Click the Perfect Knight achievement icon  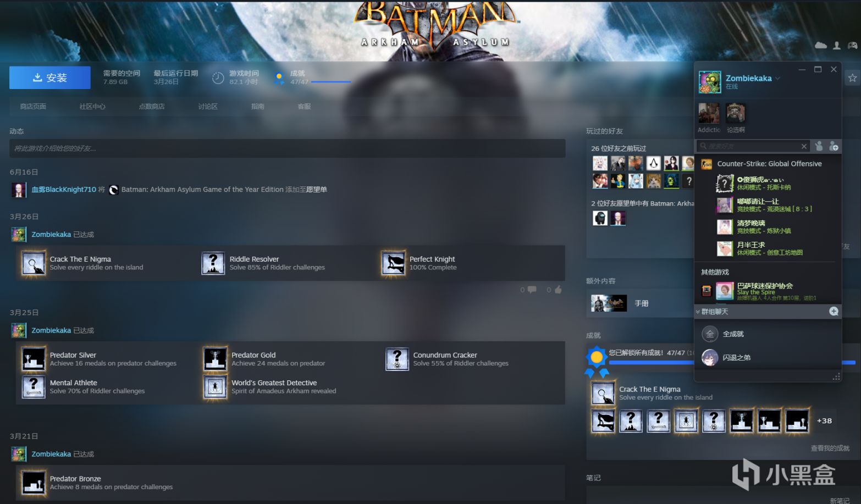[393, 263]
